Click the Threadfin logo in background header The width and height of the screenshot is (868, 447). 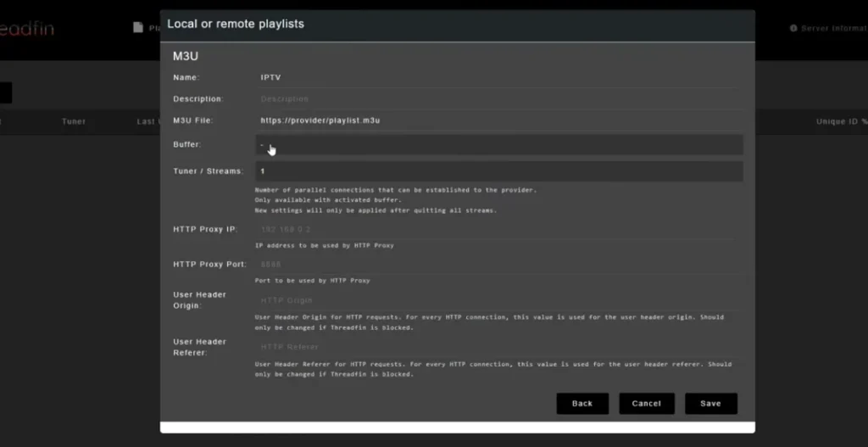[26, 28]
